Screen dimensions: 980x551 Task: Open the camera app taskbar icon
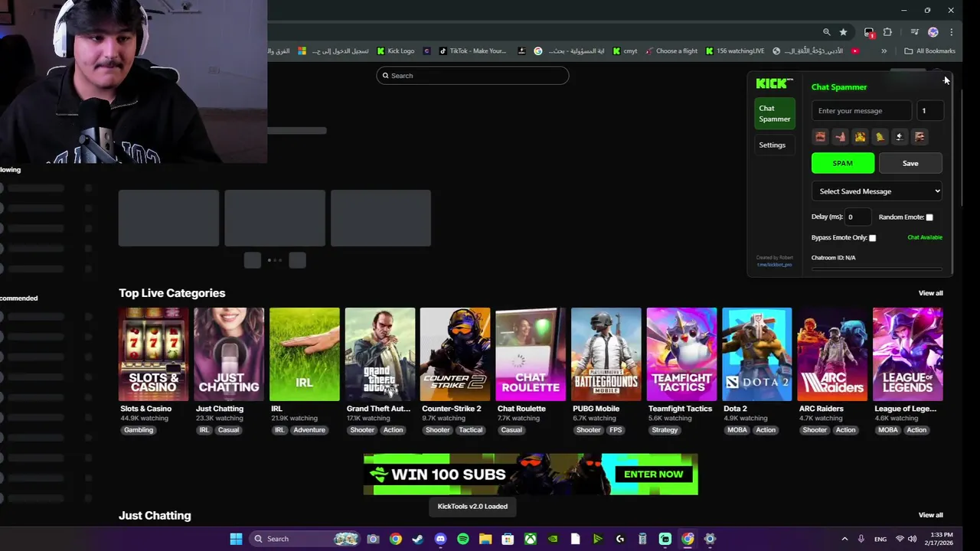[x=373, y=539]
